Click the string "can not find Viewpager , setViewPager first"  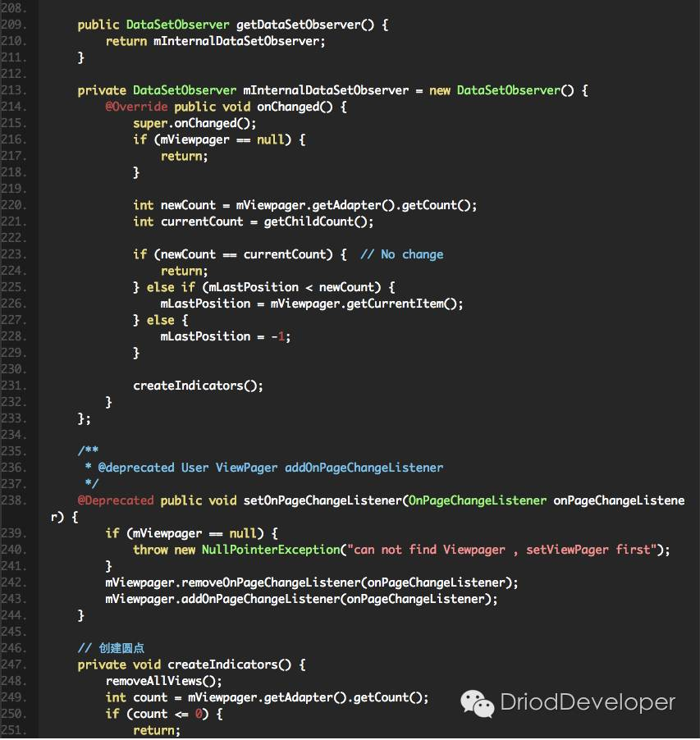click(502, 550)
